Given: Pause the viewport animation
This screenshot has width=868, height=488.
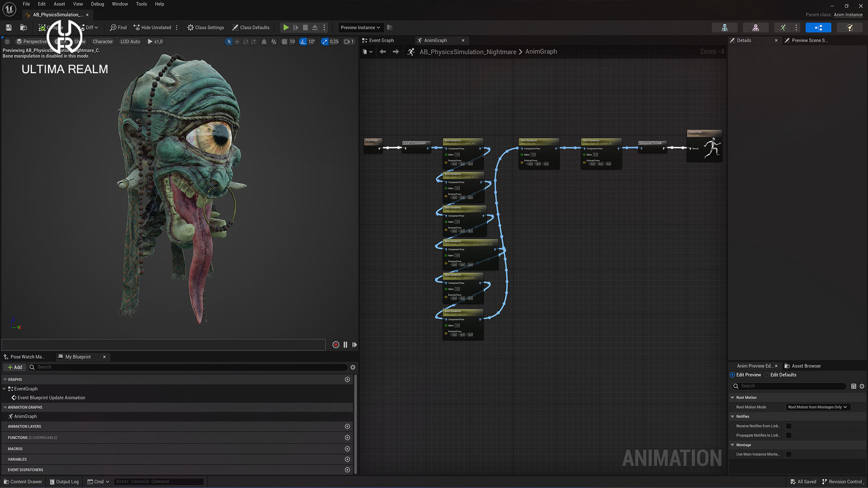Looking at the screenshot, I should tap(345, 345).
